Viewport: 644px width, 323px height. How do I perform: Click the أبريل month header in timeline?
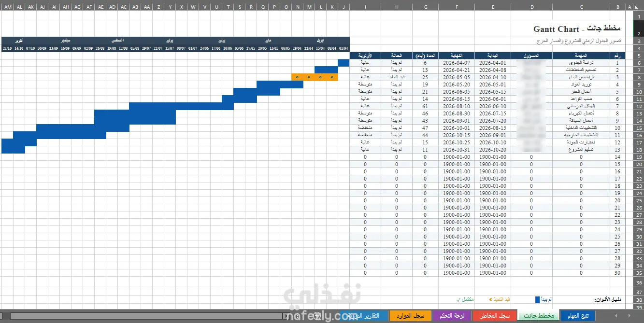[320, 41]
